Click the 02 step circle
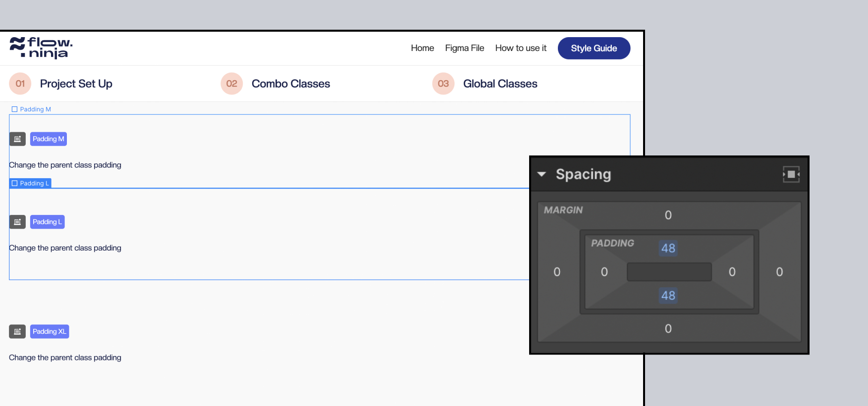The image size is (868, 406). [232, 84]
